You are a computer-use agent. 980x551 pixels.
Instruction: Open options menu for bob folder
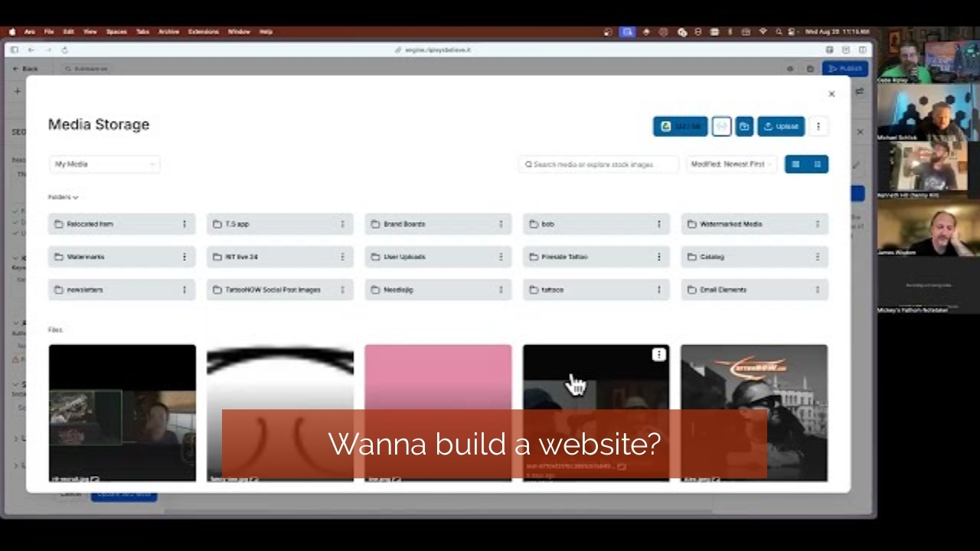point(658,224)
